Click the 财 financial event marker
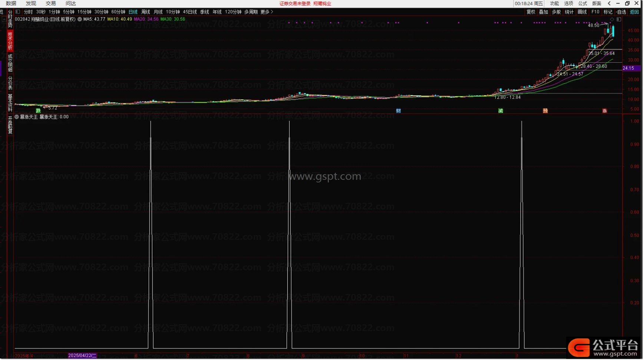This screenshot has width=644, height=360. (x=398, y=111)
